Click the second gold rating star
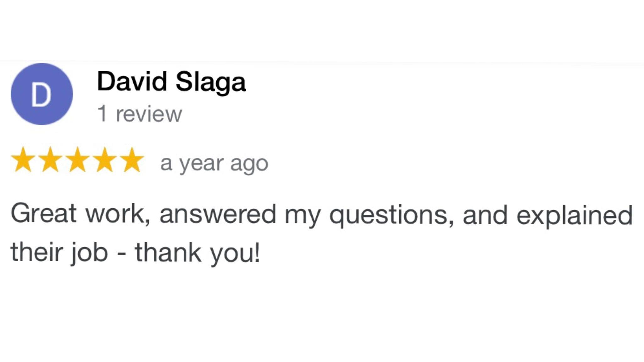Screen dimensions: 644x362 pos(50,160)
